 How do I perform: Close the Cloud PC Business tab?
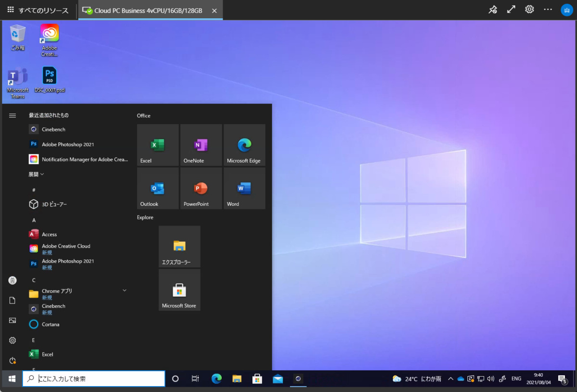[214, 11]
